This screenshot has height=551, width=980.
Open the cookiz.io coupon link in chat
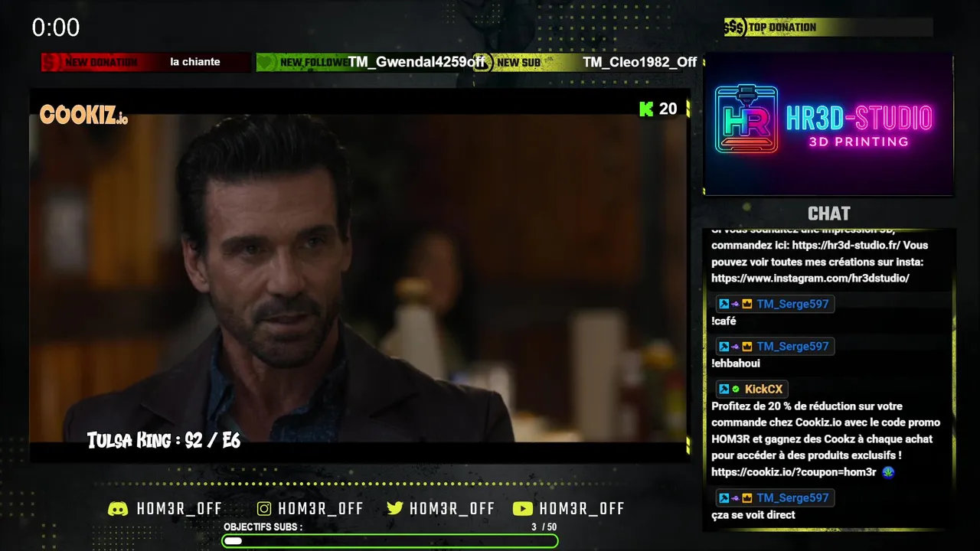793,472
